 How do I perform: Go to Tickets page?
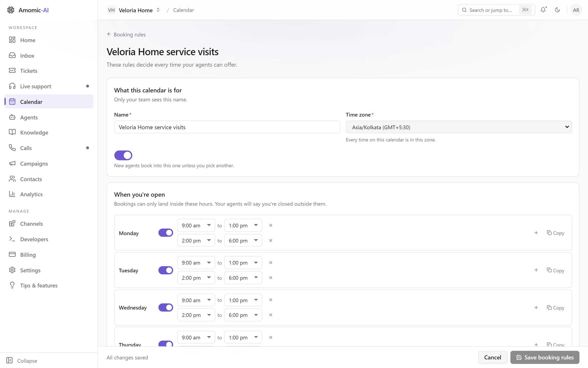coord(49,71)
